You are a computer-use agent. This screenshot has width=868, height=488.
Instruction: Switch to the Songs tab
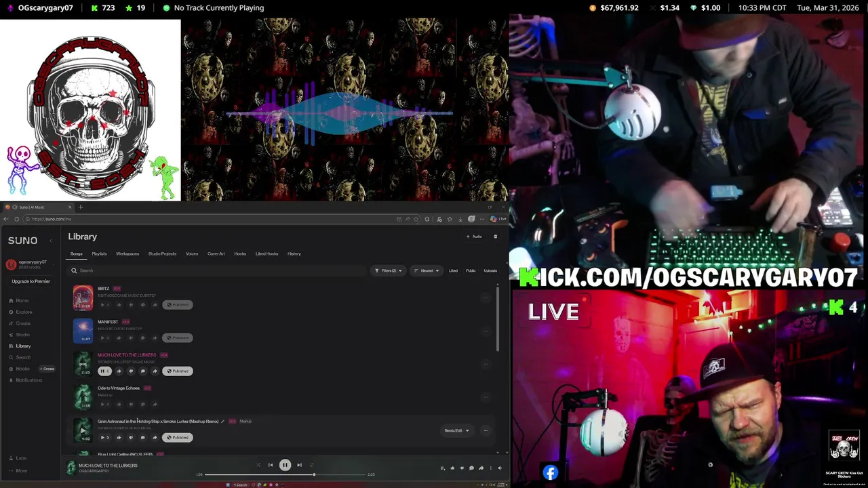(76, 253)
